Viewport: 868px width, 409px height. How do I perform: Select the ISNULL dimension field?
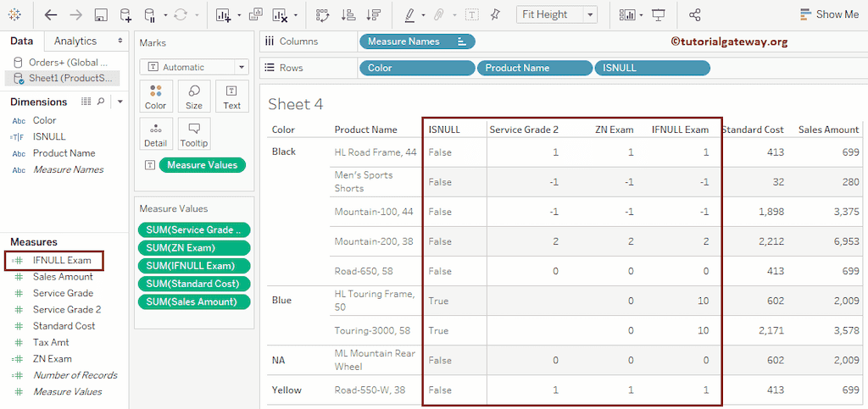click(x=48, y=136)
